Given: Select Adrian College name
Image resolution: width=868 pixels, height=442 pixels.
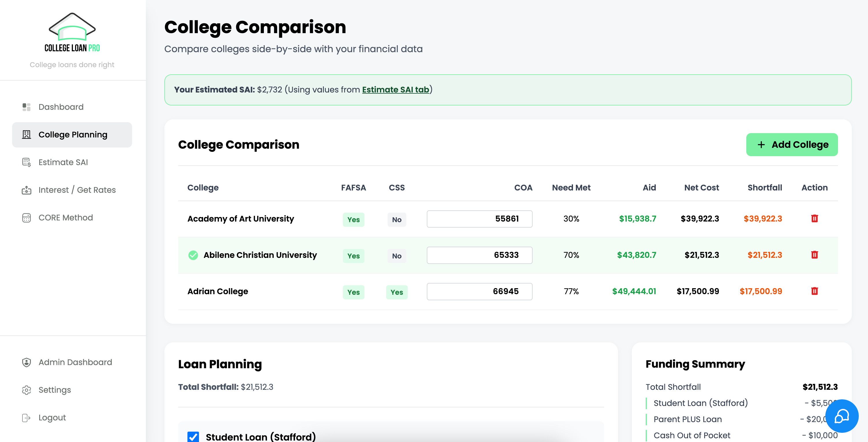Looking at the screenshot, I should 218,292.
